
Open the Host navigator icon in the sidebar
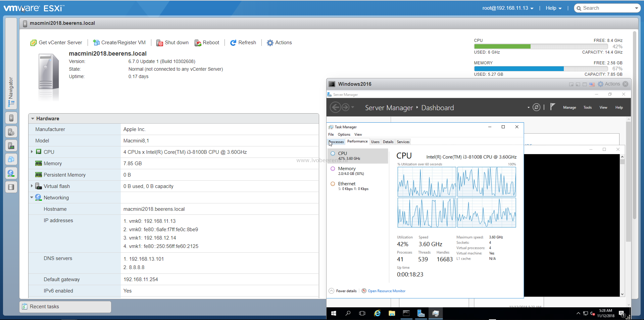(x=11, y=118)
